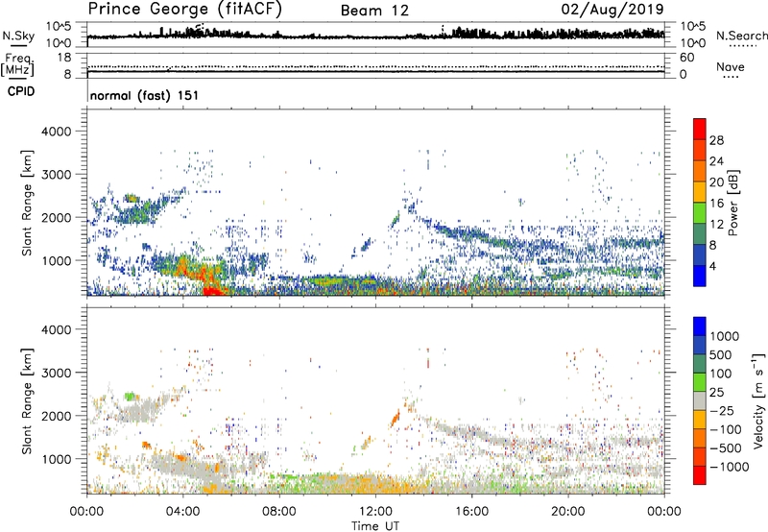Click the velocity colorbar value '1000'
The height and width of the screenshot is (532, 768).
point(724,336)
